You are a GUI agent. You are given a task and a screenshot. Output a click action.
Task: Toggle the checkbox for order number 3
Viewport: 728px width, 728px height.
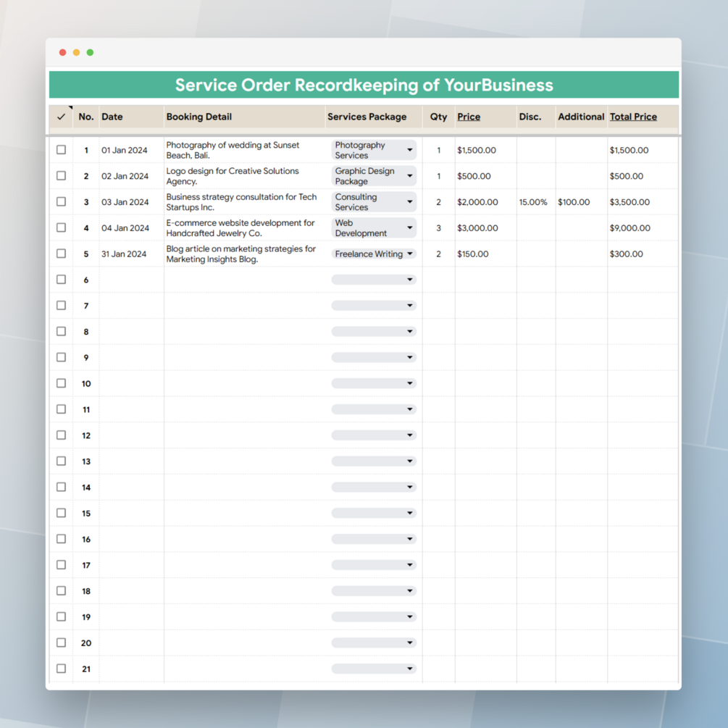[x=61, y=202]
